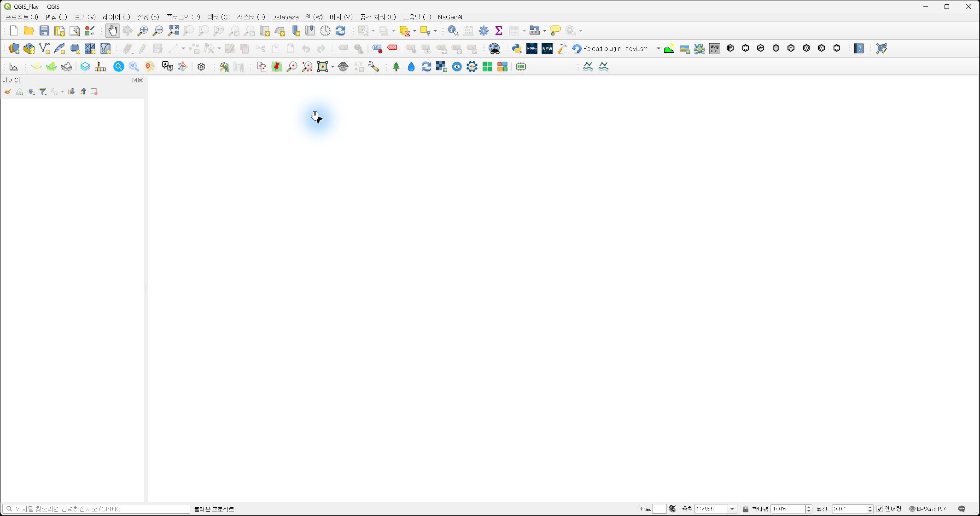Open the blue help book icon
The width and height of the screenshot is (980, 516).
859,48
